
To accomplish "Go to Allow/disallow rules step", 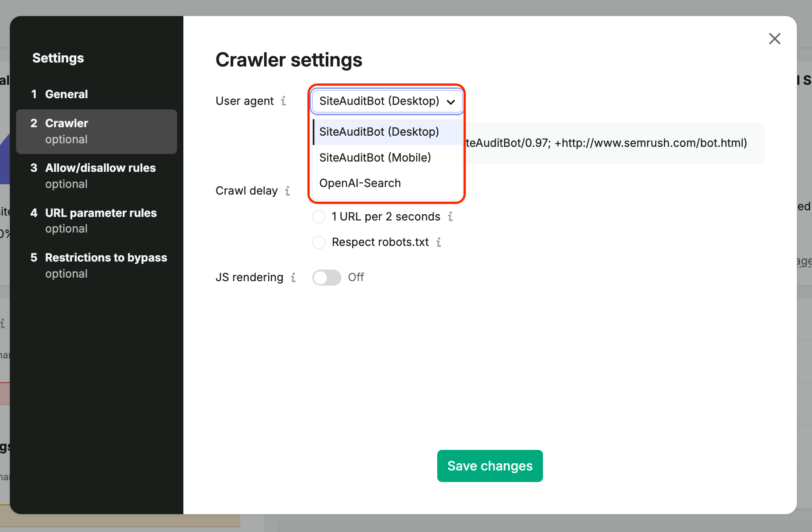I will pos(96,176).
